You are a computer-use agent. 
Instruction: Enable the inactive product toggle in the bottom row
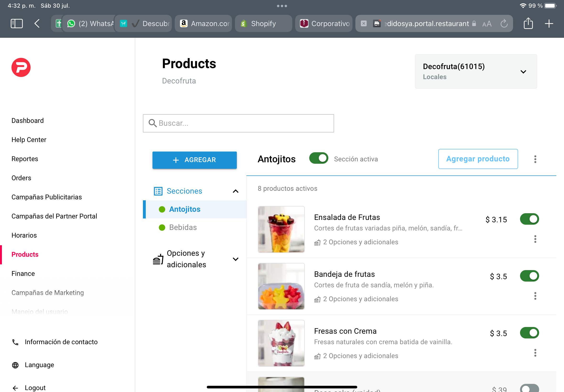[529, 388]
